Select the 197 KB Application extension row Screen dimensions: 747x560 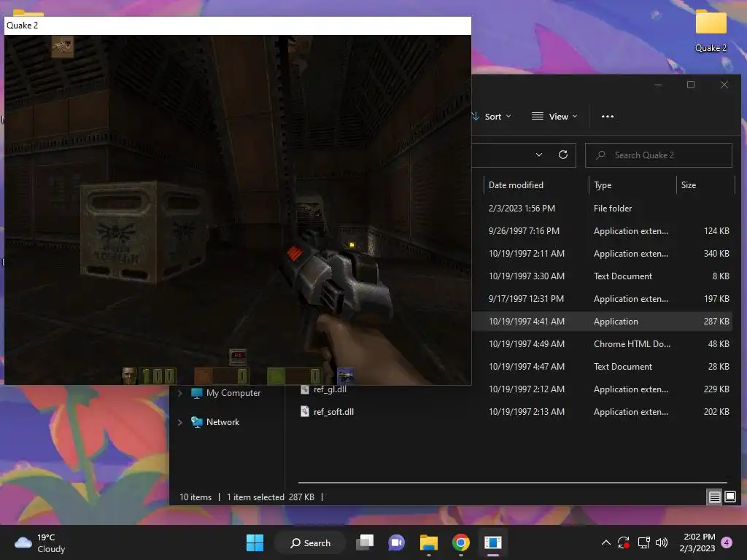click(603, 299)
